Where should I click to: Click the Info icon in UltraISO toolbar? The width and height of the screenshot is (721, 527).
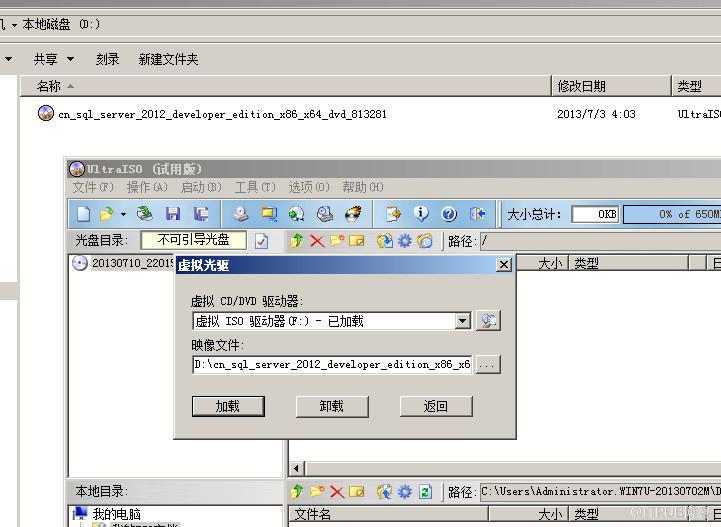[421, 214]
